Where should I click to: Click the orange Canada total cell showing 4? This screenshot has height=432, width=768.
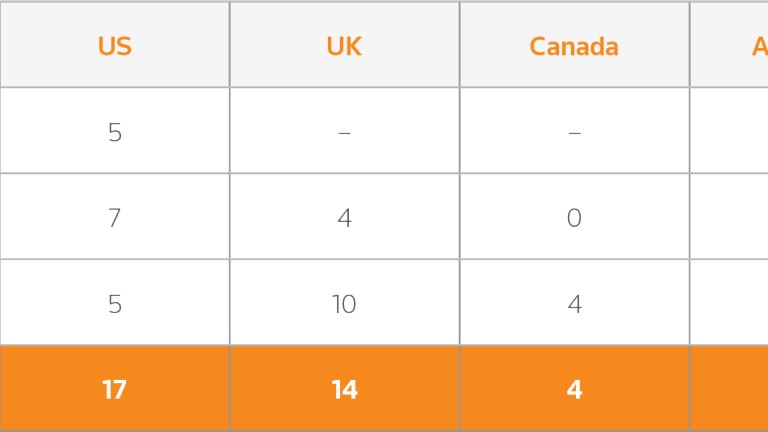click(x=574, y=389)
